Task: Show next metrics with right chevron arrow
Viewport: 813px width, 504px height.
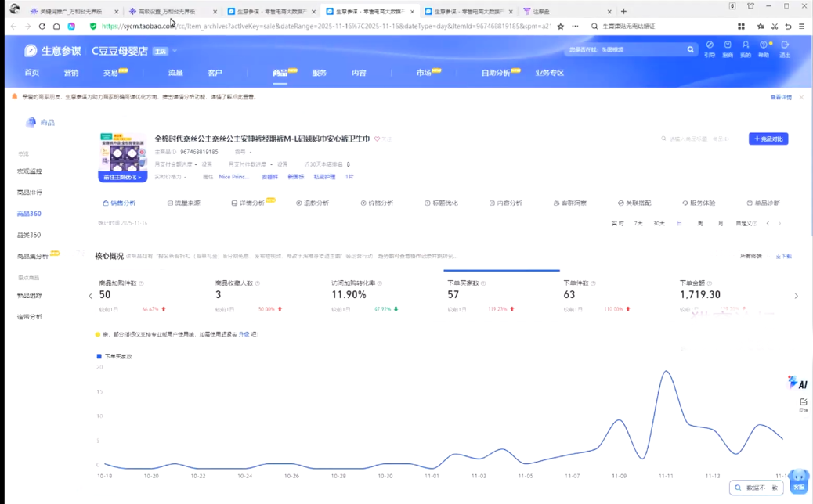Action: [796, 296]
